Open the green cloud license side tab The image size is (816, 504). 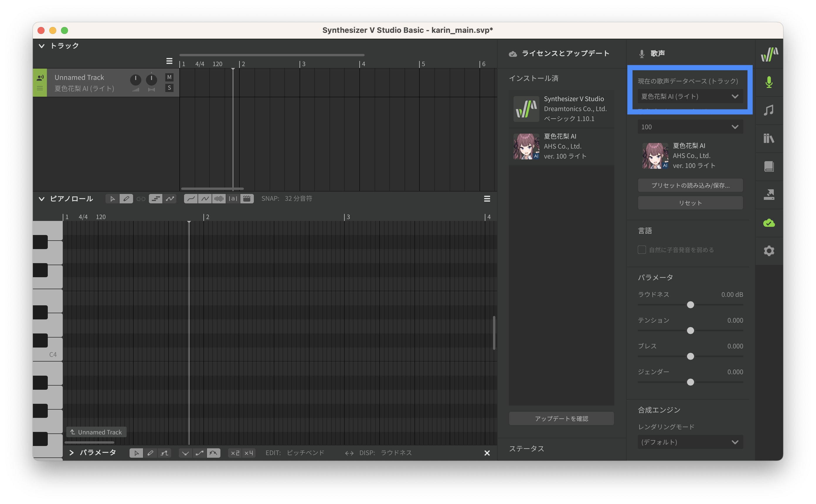pyautogui.click(x=769, y=223)
